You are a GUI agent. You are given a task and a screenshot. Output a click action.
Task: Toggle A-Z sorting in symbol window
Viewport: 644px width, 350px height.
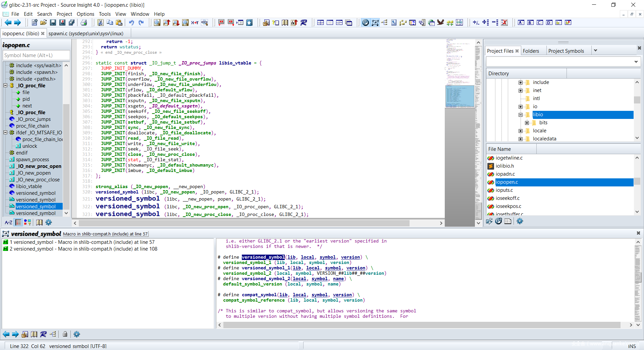[9, 222]
